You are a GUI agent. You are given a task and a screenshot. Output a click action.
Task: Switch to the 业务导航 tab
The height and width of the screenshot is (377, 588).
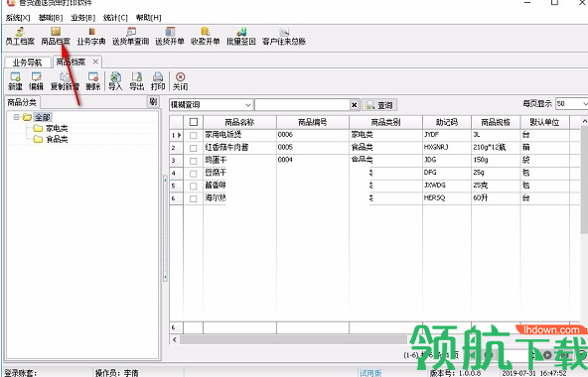tap(28, 63)
